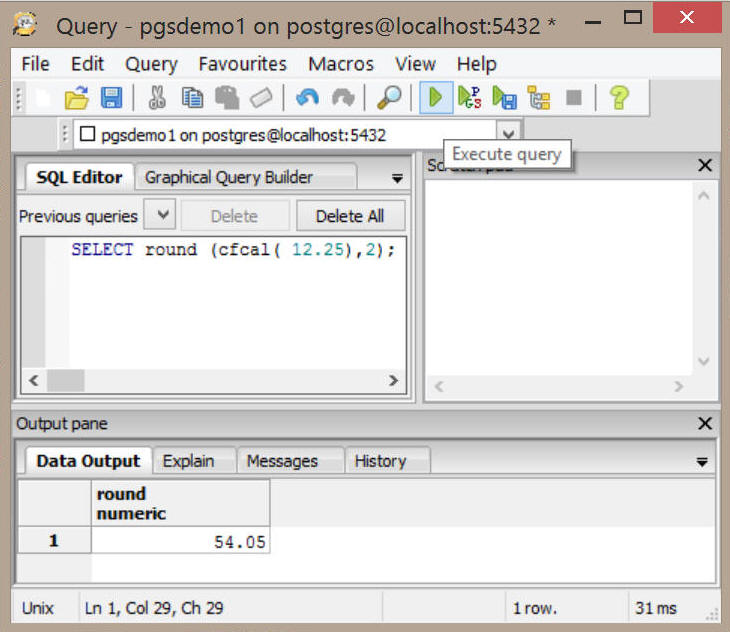Switch to the Messages tab
730x632 pixels.
click(x=282, y=461)
